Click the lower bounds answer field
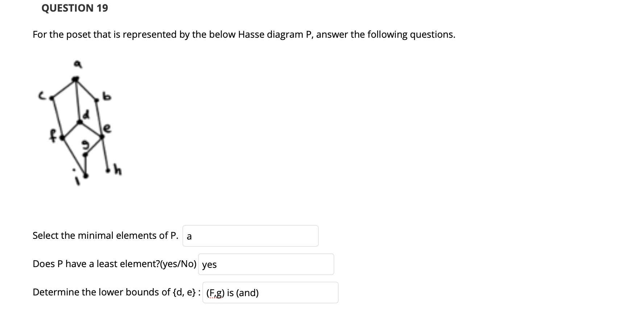The image size is (644, 323). coord(270,293)
